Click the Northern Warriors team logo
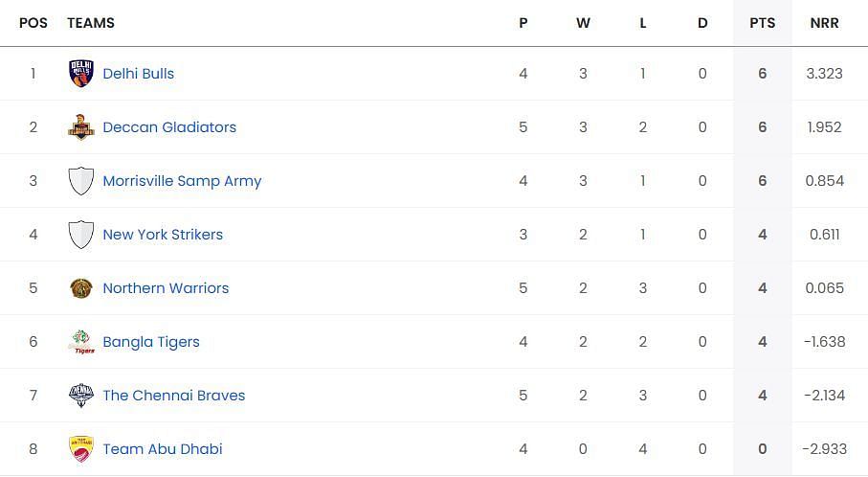868x477 pixels. pos(81,288)
